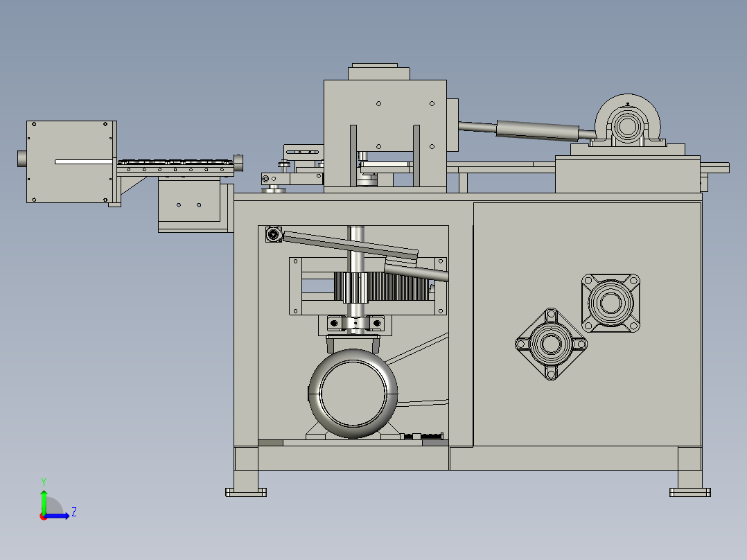Screen dimensions: 747x560
Task: Select the round knob at the conveyor's right end
Action: [x=238, y=162]
